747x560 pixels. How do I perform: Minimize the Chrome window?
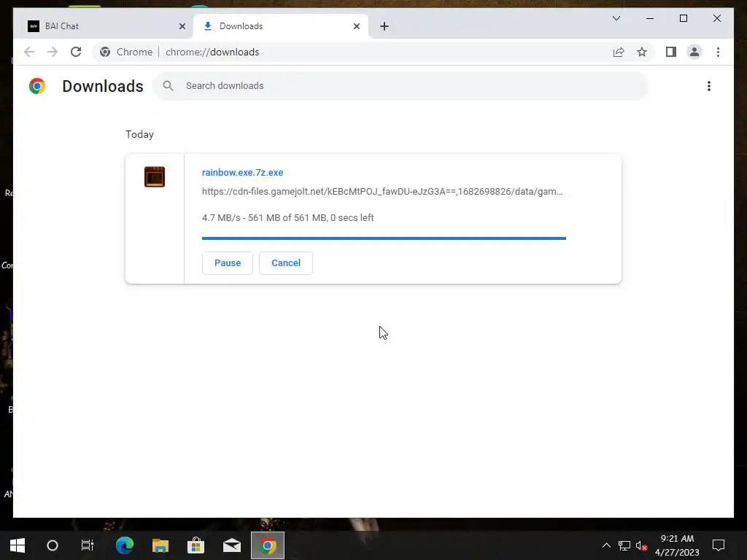point(650,18)
